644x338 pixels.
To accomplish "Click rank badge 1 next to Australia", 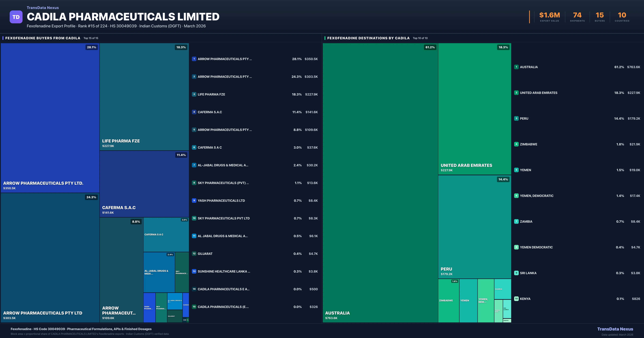I will (x=516, y=67).
